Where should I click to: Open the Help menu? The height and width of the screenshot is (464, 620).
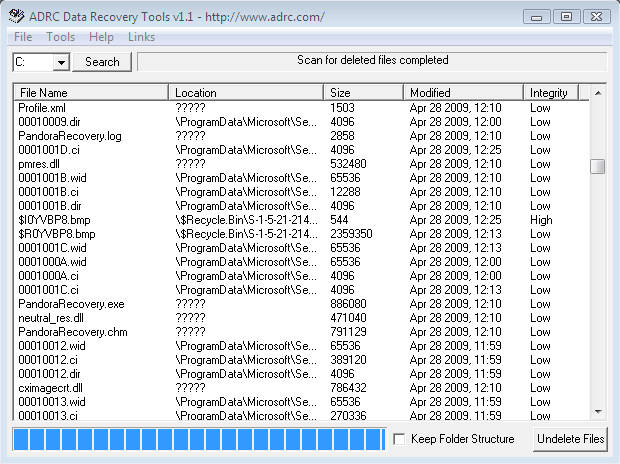pos(101,37)
